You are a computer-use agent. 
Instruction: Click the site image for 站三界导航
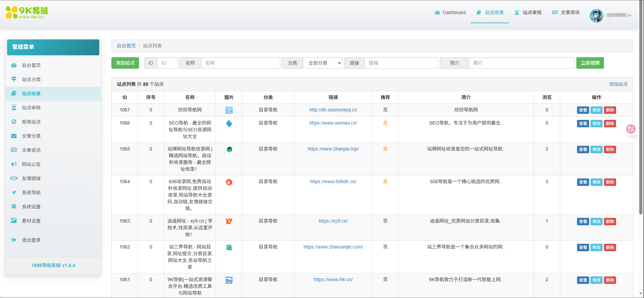(x=229, y=247)
